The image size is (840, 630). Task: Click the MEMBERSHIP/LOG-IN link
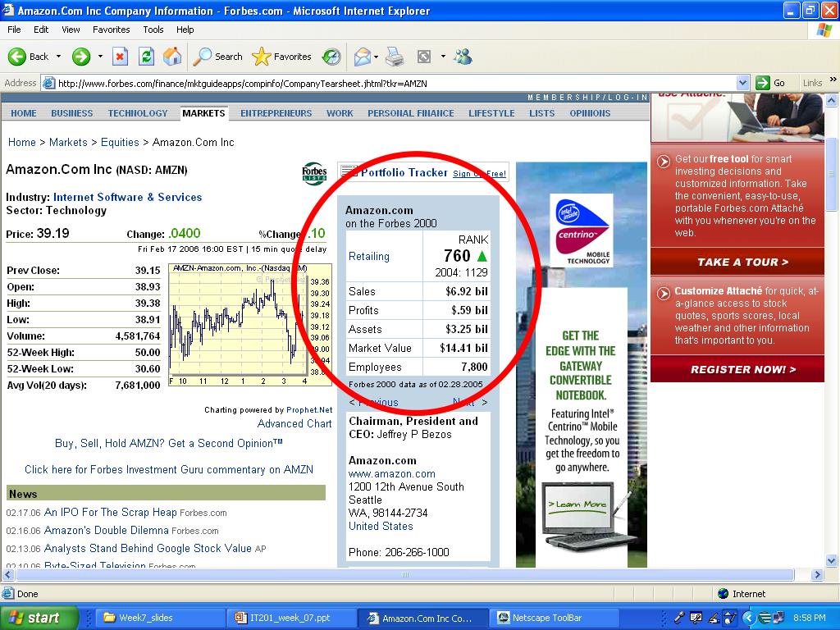tap(587, 97)
